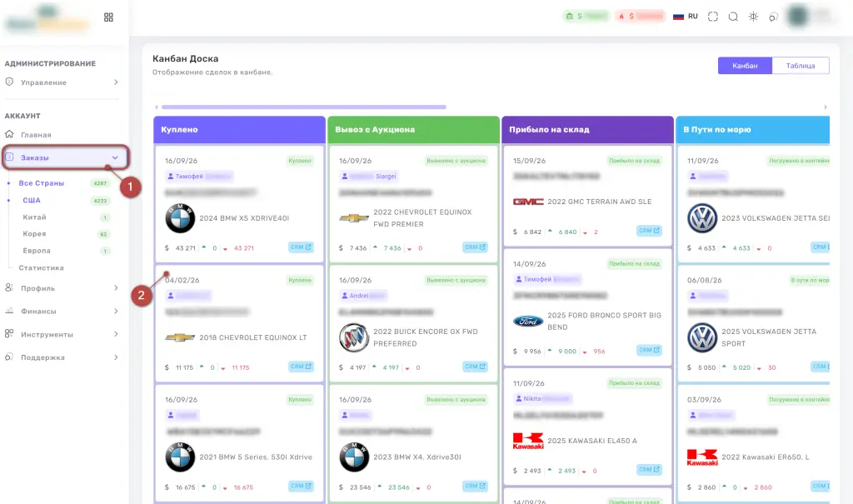Click manager name Andrei on Buick card

coord(359,296)
